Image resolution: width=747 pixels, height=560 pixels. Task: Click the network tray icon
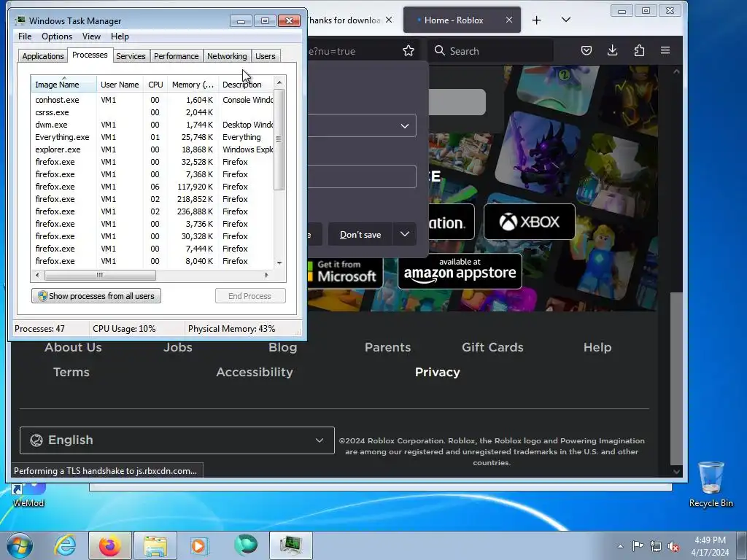click(x=656, y=546)
